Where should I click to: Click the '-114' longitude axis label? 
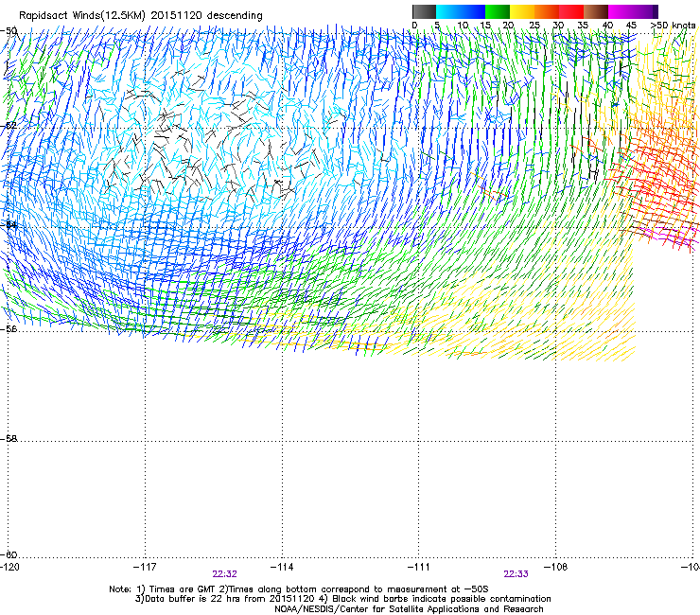[x=282, y=567]
